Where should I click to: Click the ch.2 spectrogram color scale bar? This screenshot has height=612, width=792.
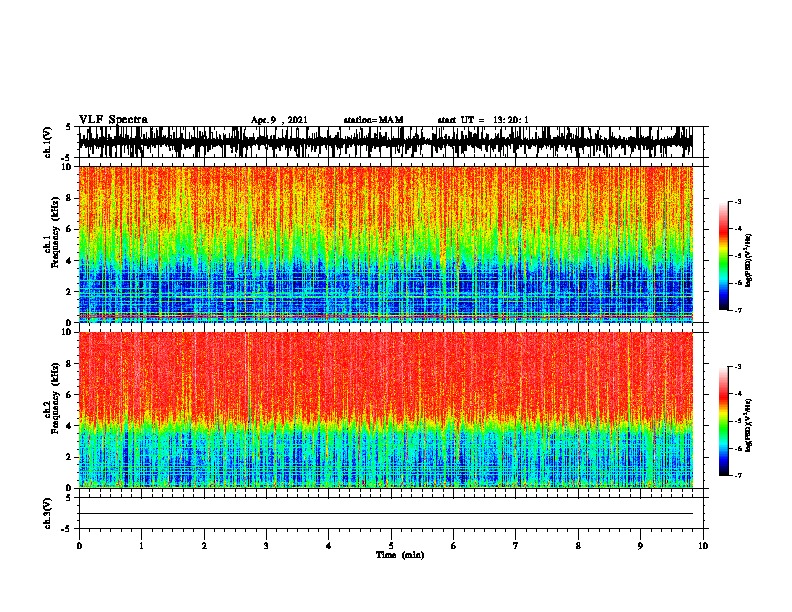point(723,421)
